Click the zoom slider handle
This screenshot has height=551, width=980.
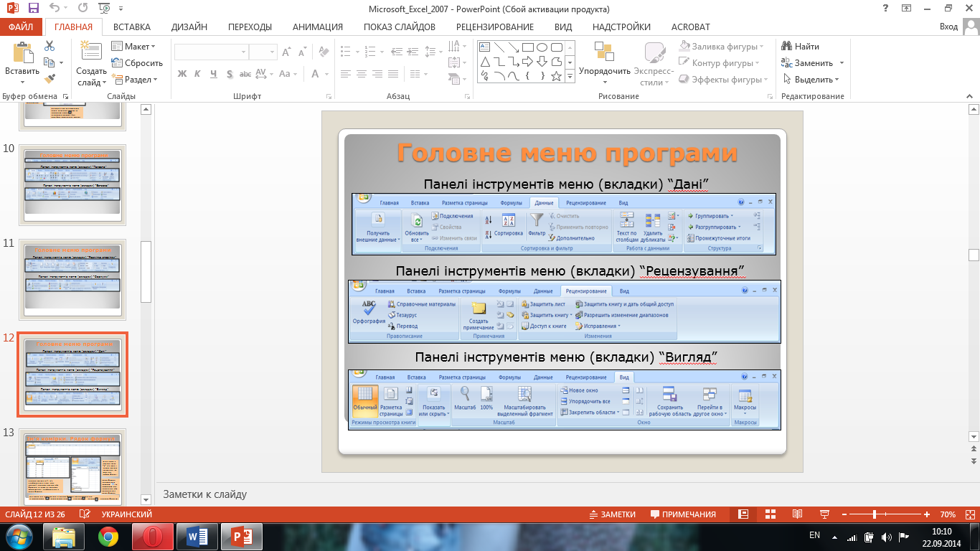click(875, 514)
